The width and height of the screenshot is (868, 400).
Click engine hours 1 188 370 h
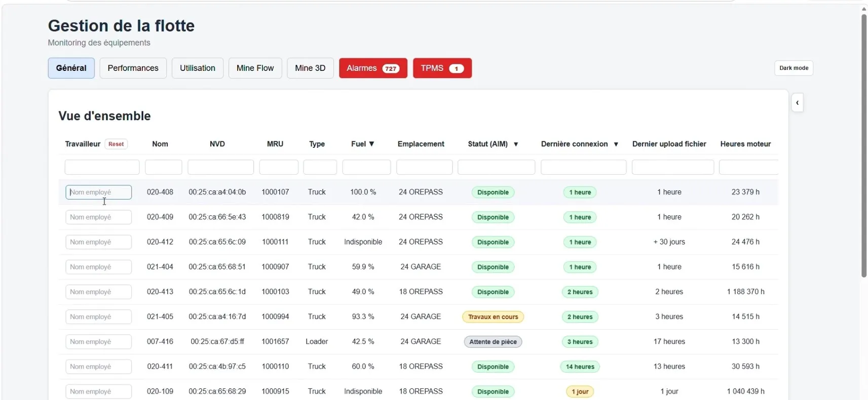746,292
